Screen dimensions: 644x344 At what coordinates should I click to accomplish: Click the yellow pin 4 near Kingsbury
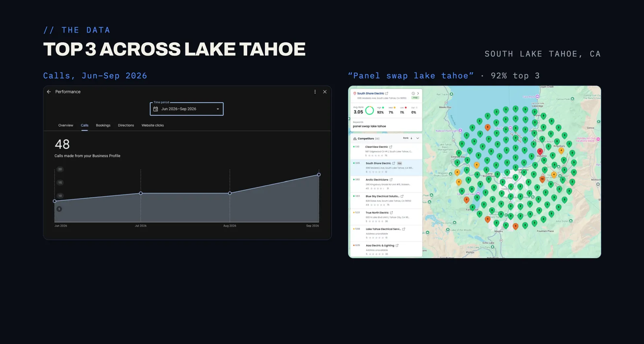point(561,151)
